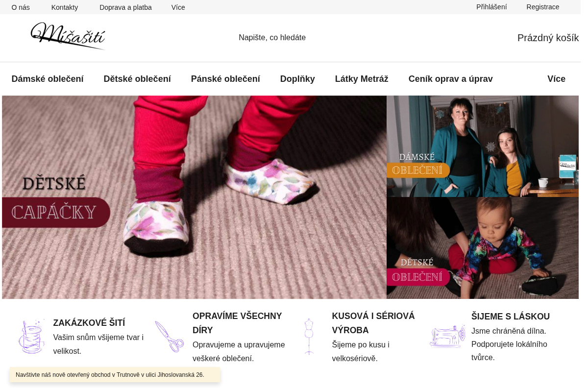Click text 'Vašim snům všijeme tvar i velikost.'
This screenshot has height=392, width=588.
point(98,344)
